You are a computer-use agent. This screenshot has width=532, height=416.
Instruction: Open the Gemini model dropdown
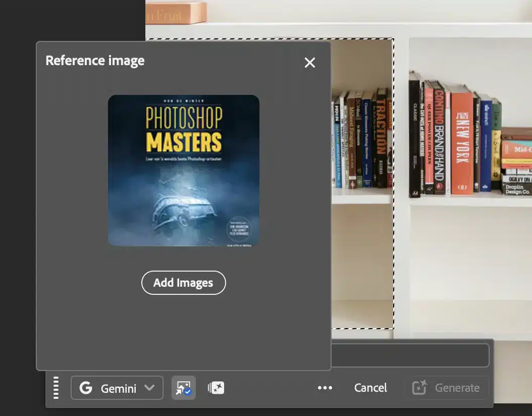(x=117, y=388)
